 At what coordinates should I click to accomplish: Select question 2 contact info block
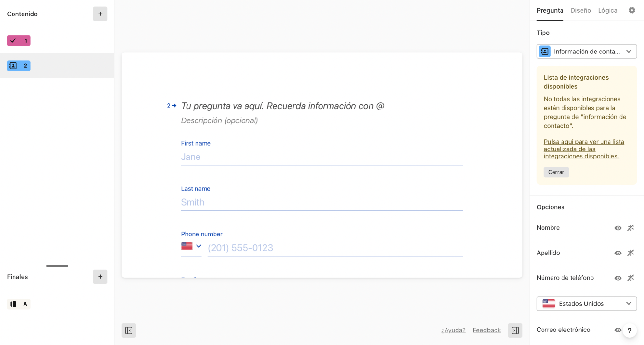(x=19, y=66)
